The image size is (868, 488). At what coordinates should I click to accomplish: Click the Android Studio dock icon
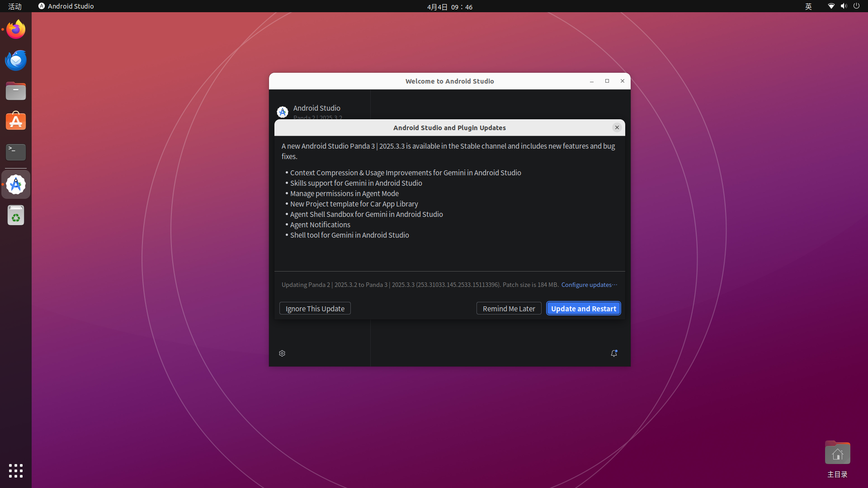pos(16,184)
